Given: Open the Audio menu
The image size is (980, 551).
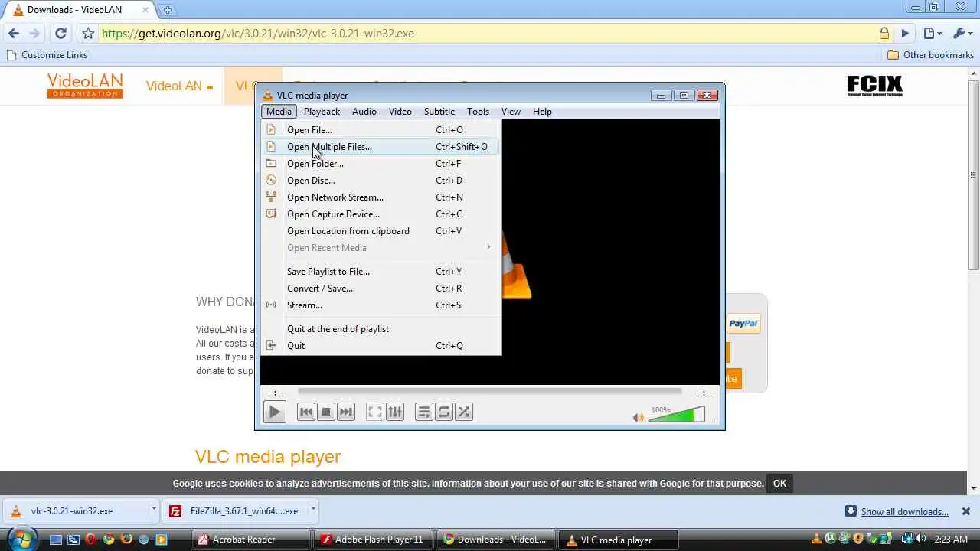Looking at the screenshot, I should click(x=364, y=111).
